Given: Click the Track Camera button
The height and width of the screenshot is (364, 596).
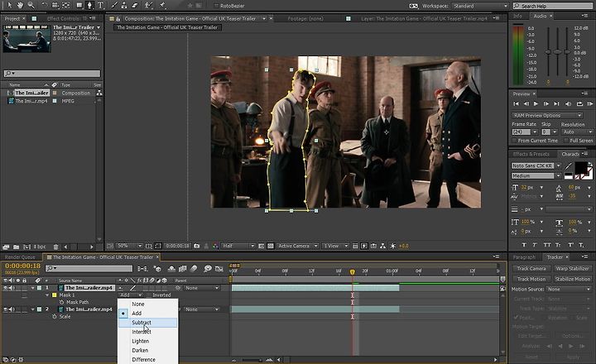Looking at the screenshot, I should (x=531, y=269).
